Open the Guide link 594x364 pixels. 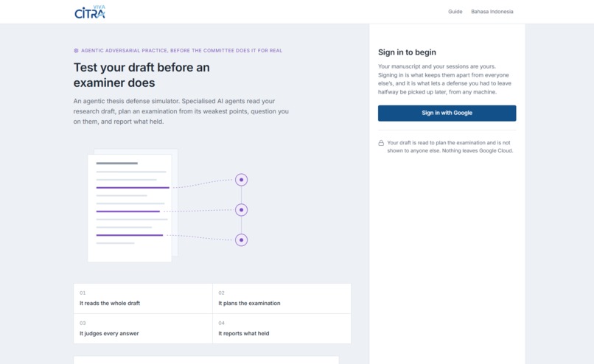tap(455, 12)
